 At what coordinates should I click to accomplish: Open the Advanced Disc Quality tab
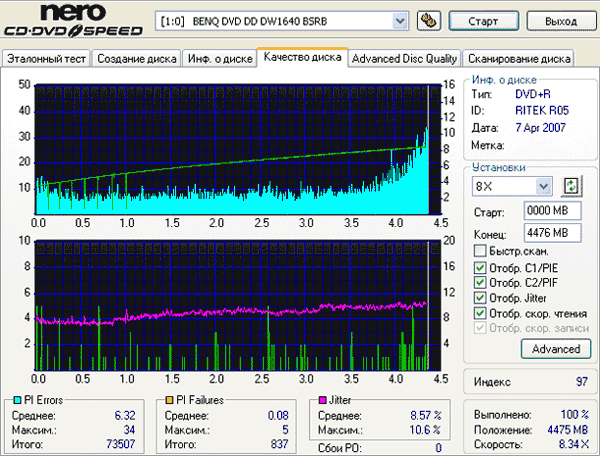pyautogui.click(x=404, y=59)
